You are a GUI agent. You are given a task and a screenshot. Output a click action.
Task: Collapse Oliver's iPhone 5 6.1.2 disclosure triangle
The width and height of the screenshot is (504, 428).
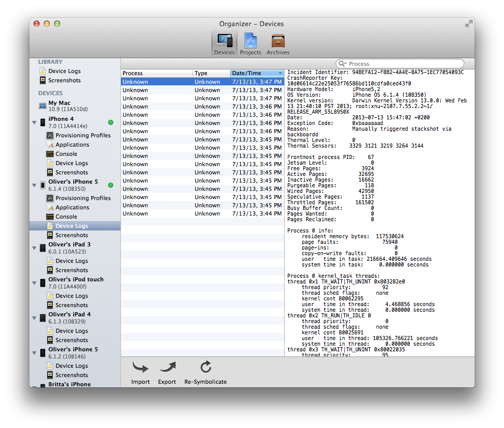coord(34,353)
